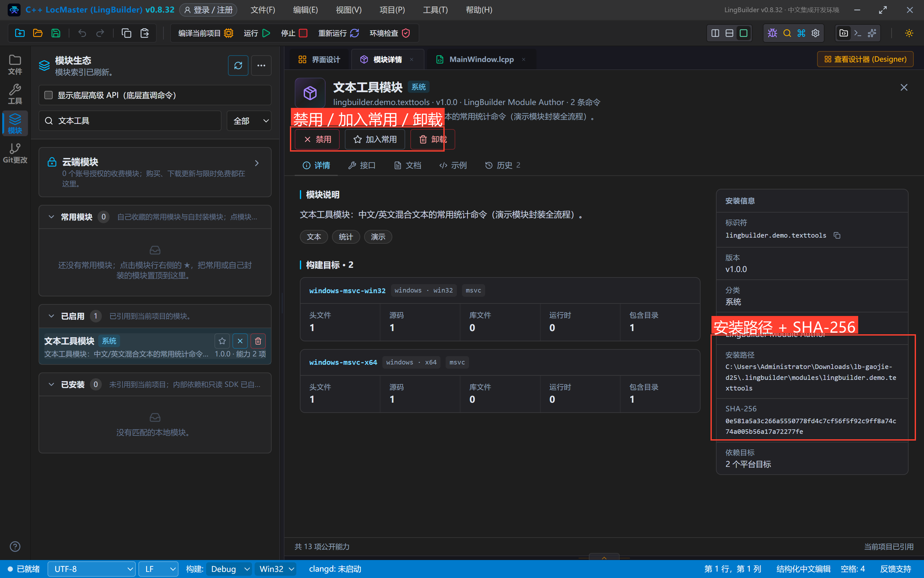Enable 显示底层高级 API checkbox

coord(48,95)
